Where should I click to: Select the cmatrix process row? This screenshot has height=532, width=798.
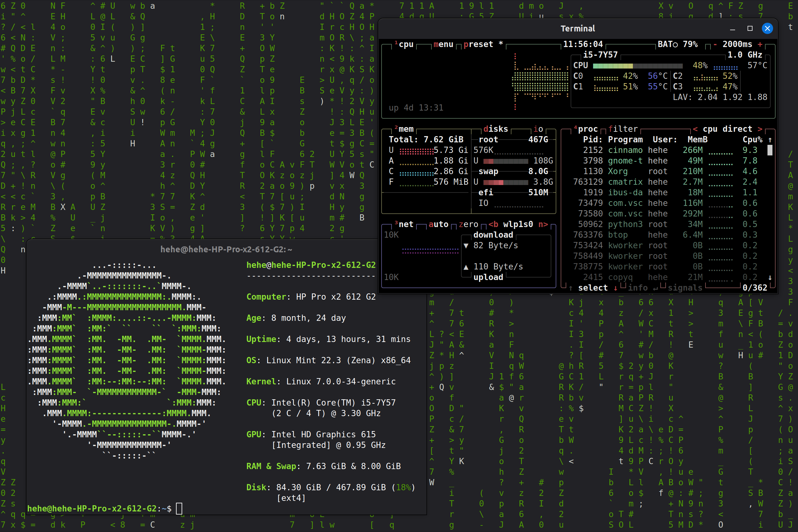tap(668, 182)
